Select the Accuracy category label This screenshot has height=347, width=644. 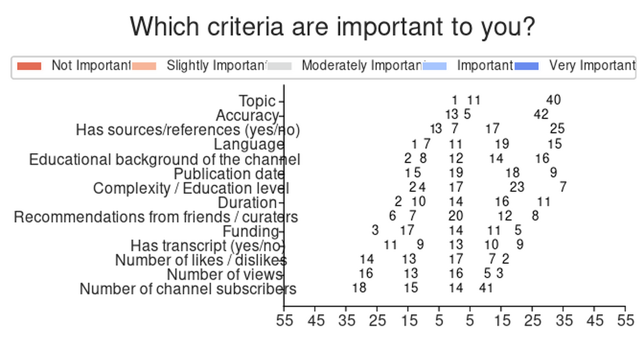pos(248,115)
